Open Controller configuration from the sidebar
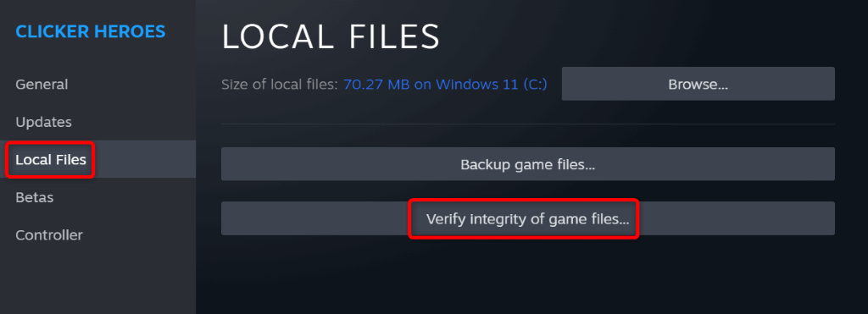Screen dimensions: 868x314 coord(48,235)
